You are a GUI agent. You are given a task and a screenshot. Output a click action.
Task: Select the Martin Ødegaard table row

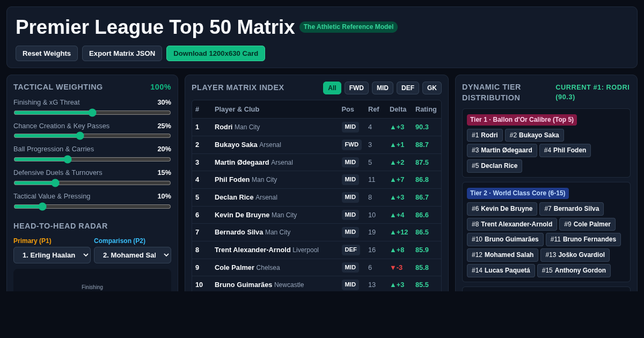click(317, 163)
